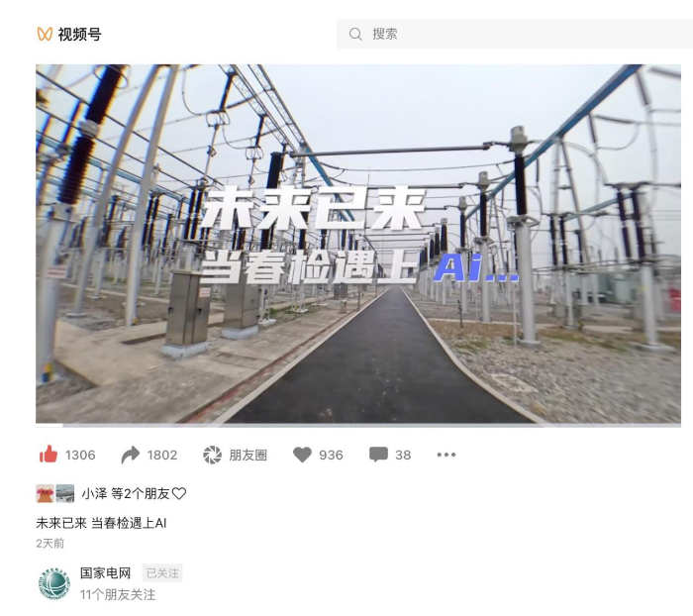The image size is (693, 616).
Task: Click the 朋友圈 share label
Action: pyautogui.click(x=247, y=455)
